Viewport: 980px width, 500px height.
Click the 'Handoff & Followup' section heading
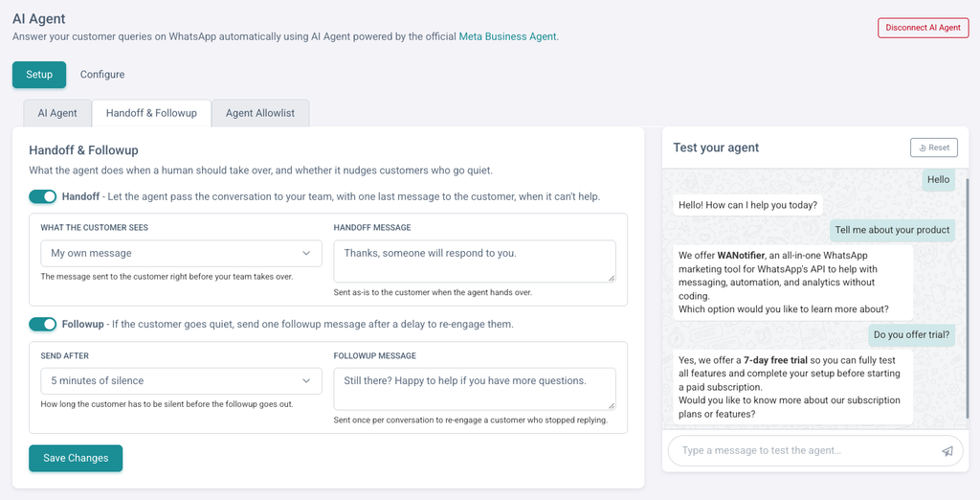pos(84,150)
